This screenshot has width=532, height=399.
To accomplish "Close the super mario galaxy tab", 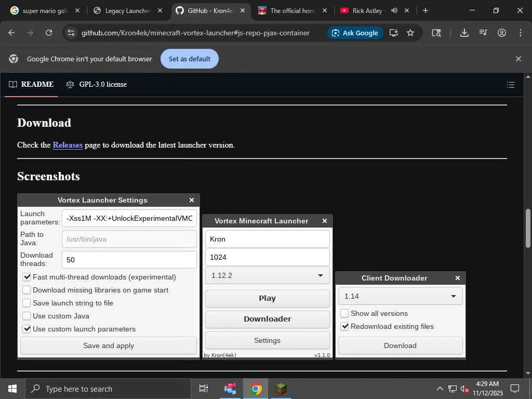I will (x=77, y=10).
